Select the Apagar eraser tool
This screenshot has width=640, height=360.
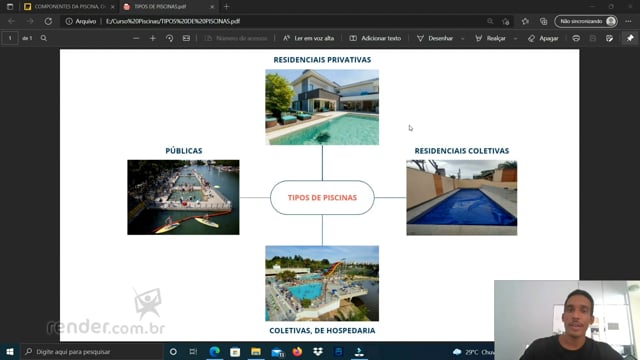543,38
